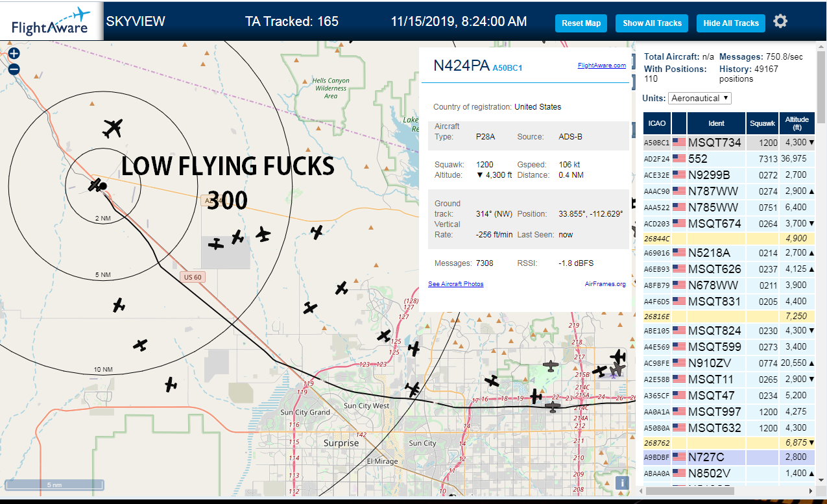Click the US flag in the MSQT47 row
This screenshot has height=504, width=827.
point(679,395)
